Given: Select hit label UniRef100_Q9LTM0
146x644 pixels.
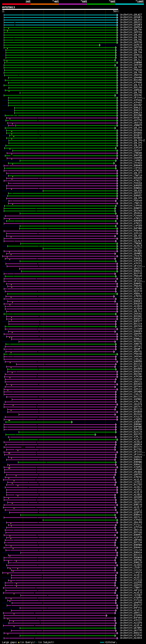Looking at the screenshot, I should pyautogui.click(x=131, y=30).
